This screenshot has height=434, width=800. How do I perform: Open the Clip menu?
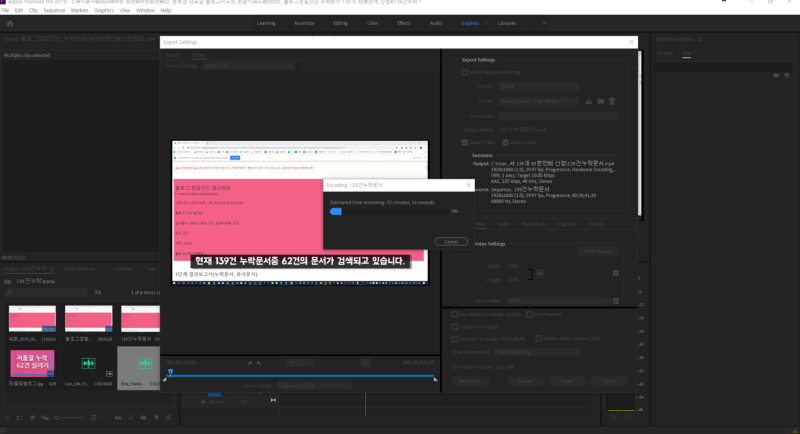pos(33,10)
